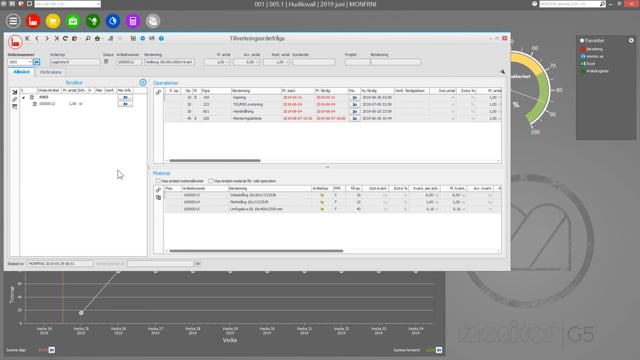
Task: Open the order number dropdown
Action: click(x=30, y=62)
